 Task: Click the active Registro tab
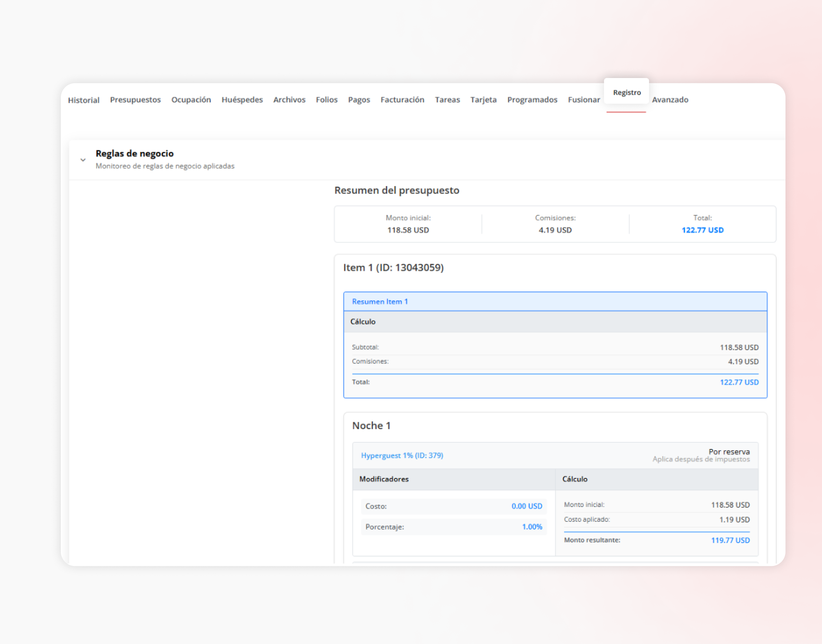626,92
